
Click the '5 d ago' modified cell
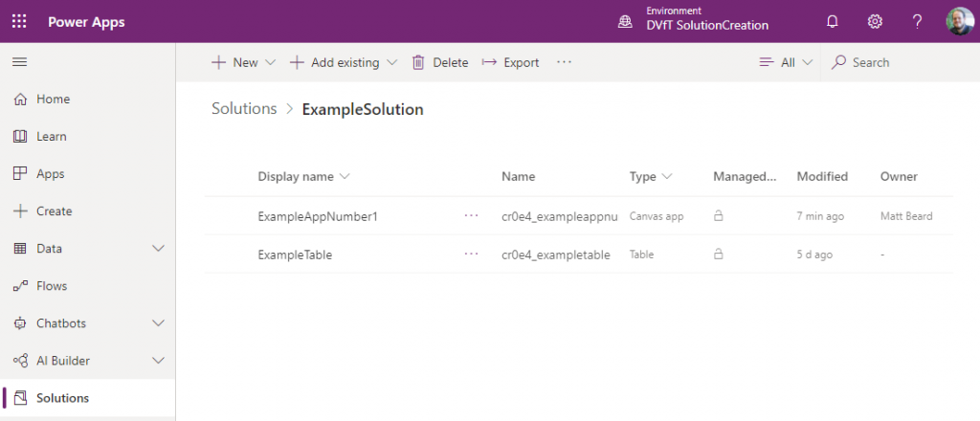click(x=814, y=255)
